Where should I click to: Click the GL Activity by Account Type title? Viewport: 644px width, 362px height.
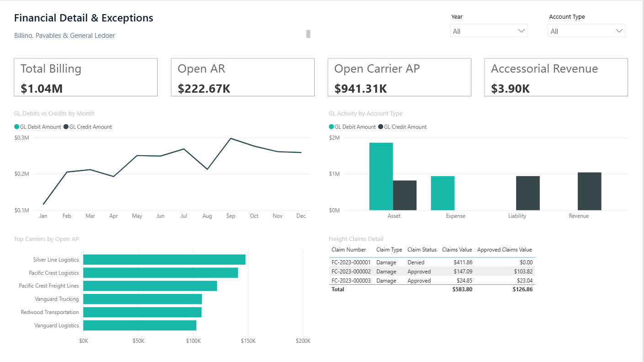365,113
